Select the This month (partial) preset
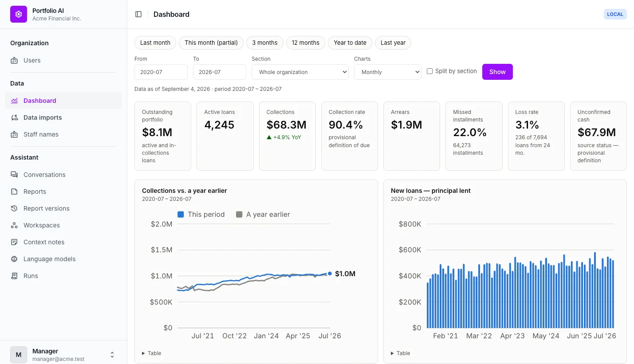The height and width of the screenshot is (364, 634). [x=211, y=43]
